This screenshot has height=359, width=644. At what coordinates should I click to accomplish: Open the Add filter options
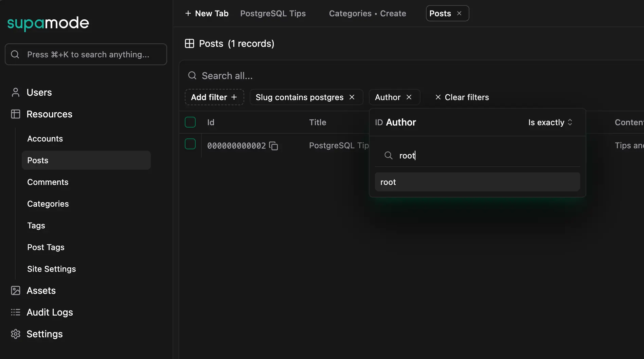214,97
